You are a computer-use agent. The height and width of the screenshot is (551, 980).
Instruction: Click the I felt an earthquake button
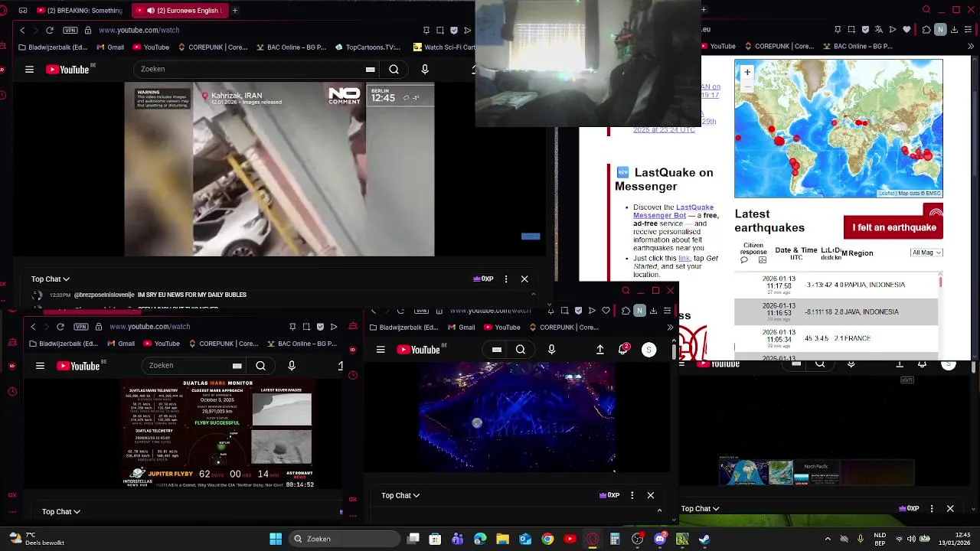click(893, 227)
